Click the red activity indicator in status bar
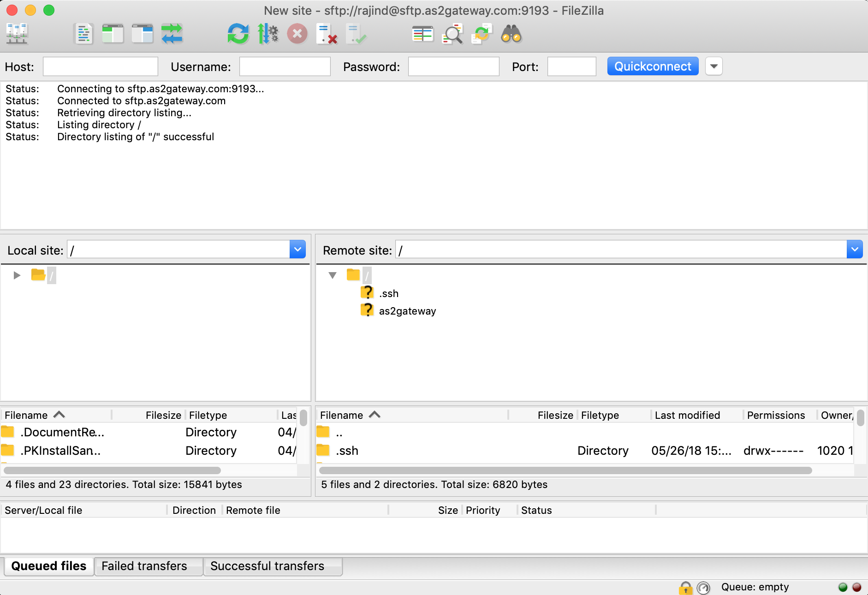The height and width of the screenshot is (595, 868). click(x=857, y=587)
